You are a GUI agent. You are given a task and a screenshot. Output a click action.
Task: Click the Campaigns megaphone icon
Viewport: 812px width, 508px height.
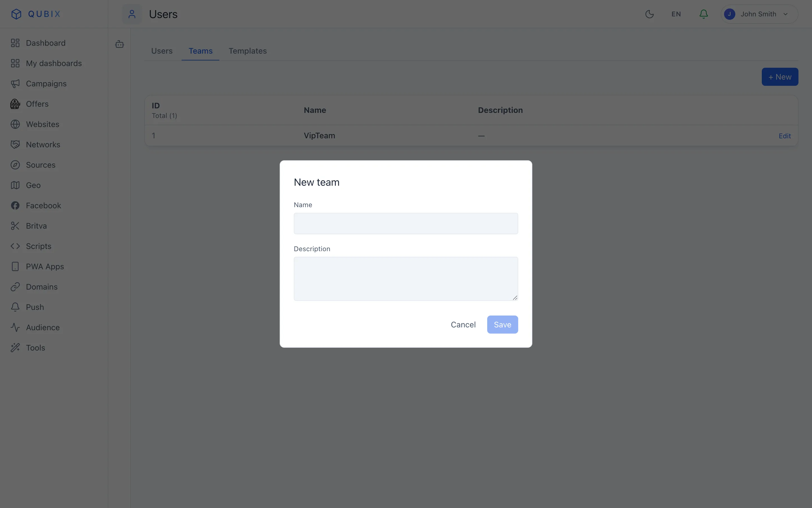15,84
